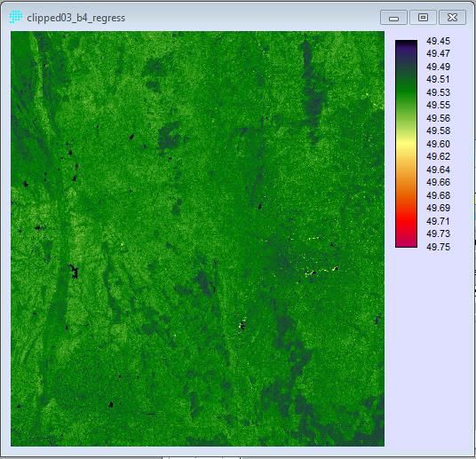Viewport: 476px width, 459px height.
Task: Click the 49.69 legend value
Action: (438, 208)
